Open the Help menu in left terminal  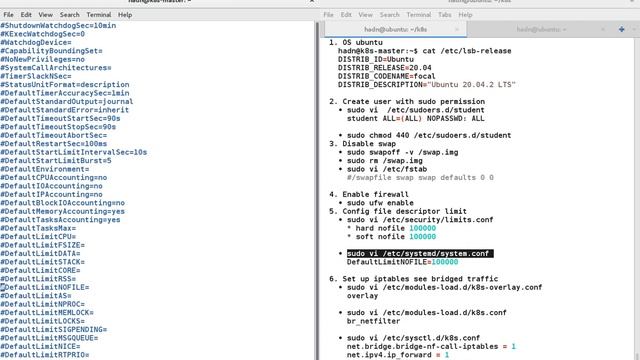point(125,15)
